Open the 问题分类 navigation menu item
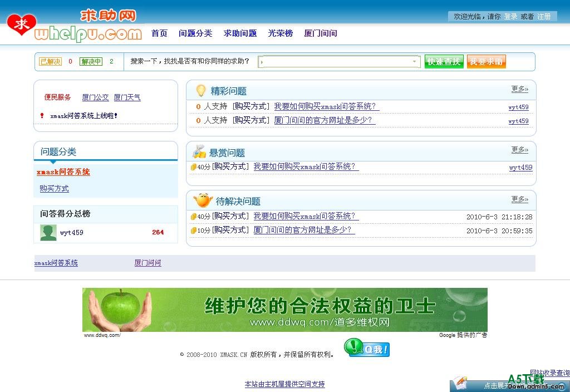 coord(195,33)
